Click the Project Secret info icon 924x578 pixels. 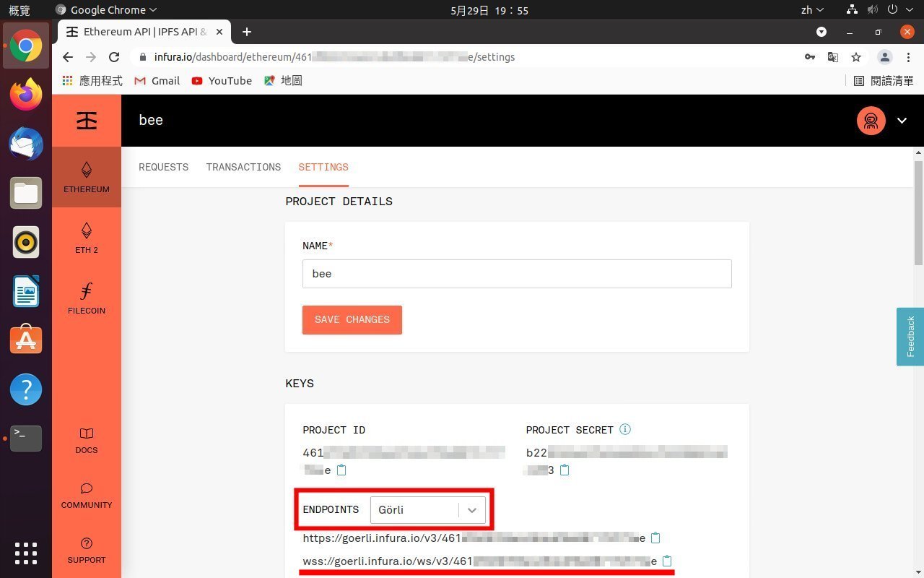tap(625, 429)
